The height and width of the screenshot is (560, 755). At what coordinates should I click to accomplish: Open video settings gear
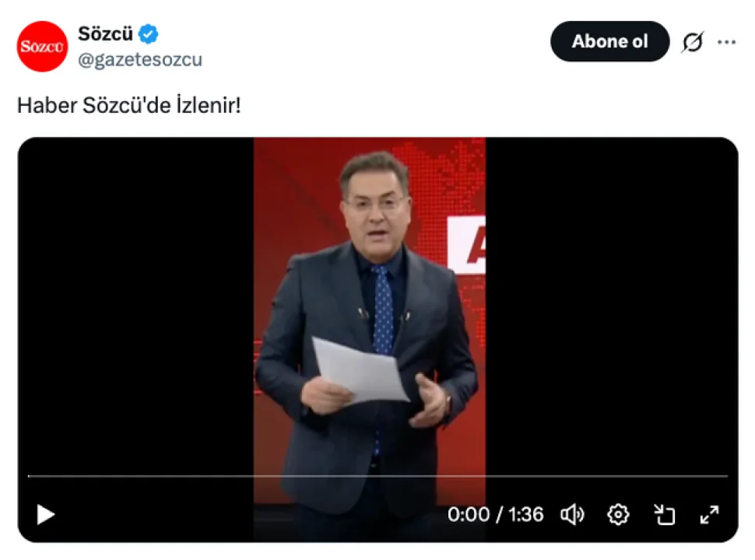[x=618, y=515]
